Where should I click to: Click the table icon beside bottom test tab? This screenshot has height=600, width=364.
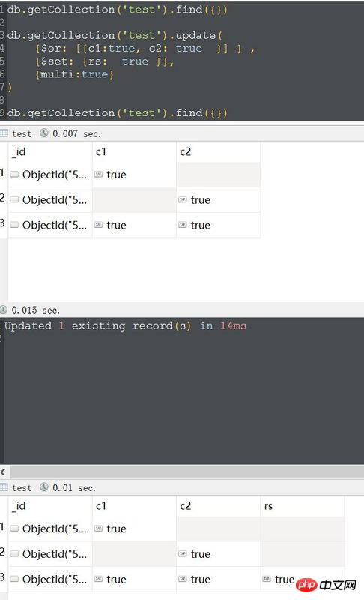[4, 487]
